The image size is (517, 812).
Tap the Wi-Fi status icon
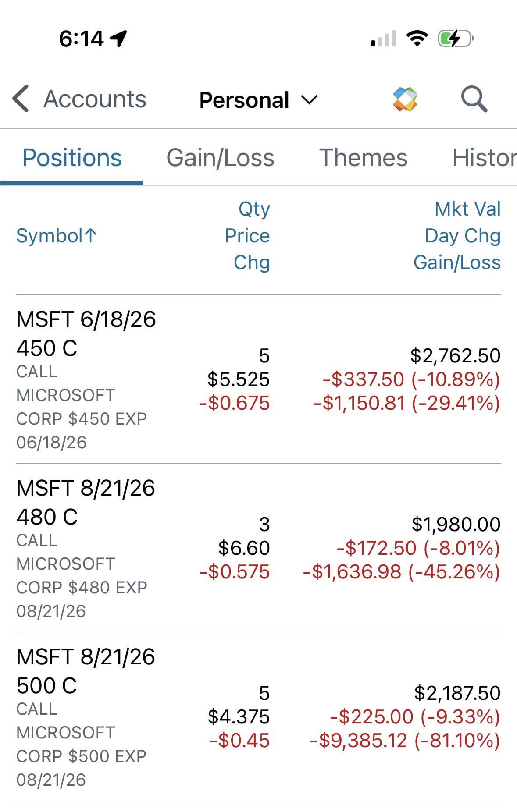click(417, 39)
